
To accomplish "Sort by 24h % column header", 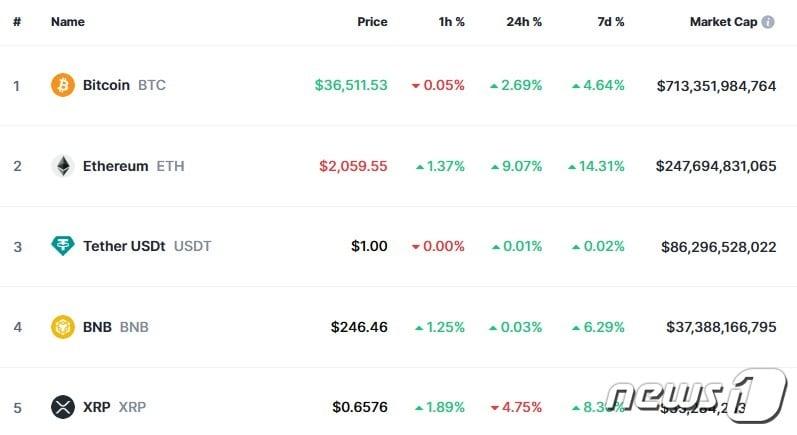I will coord(524,22).
